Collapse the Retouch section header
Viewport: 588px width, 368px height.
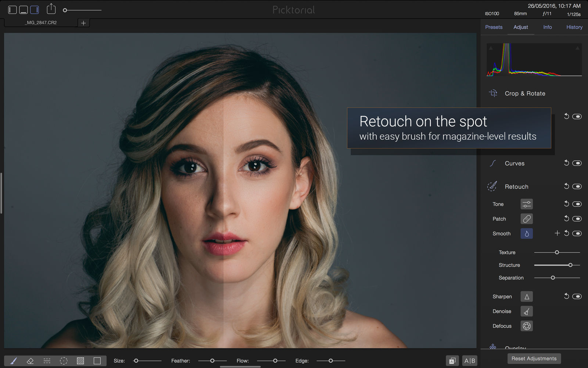pos(516,187)
